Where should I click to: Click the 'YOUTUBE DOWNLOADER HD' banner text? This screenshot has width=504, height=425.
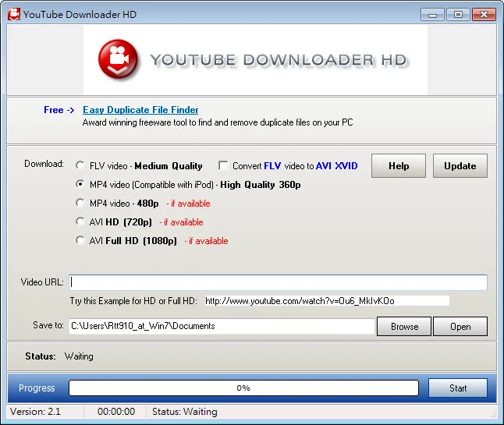point(279,60)
